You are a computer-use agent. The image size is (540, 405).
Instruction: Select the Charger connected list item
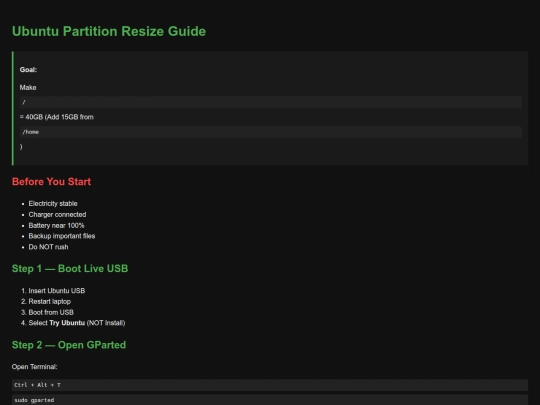coord(58,215)
